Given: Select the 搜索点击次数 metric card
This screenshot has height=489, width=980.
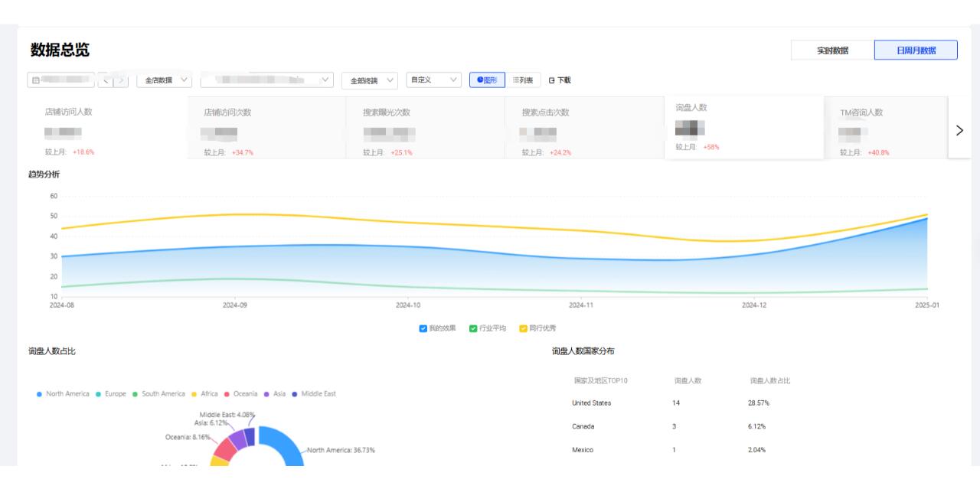Looking at the screenshot, I should [x=584, y=128].
